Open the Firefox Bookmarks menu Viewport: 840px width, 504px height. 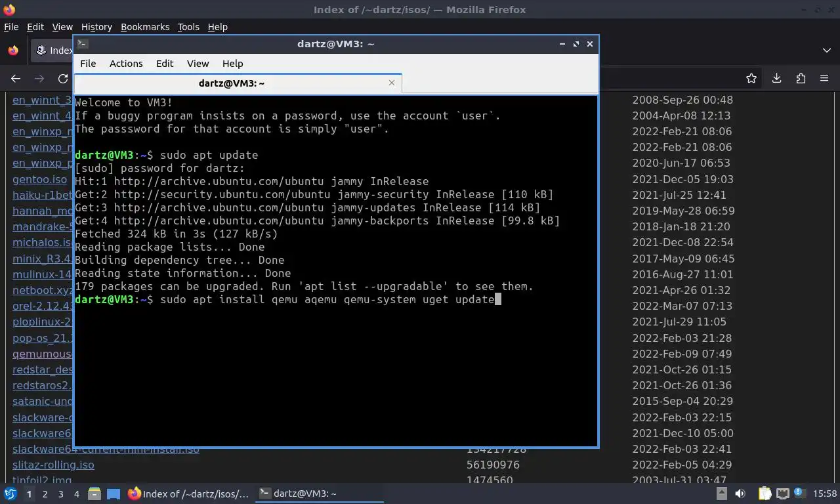(145, 27)
